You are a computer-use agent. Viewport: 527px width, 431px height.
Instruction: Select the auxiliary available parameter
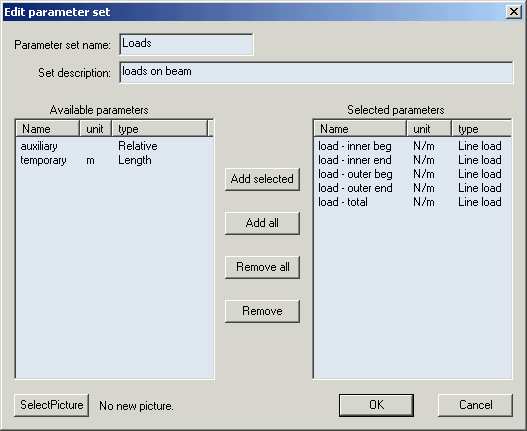pyautogui.click(x=114, y=146)
